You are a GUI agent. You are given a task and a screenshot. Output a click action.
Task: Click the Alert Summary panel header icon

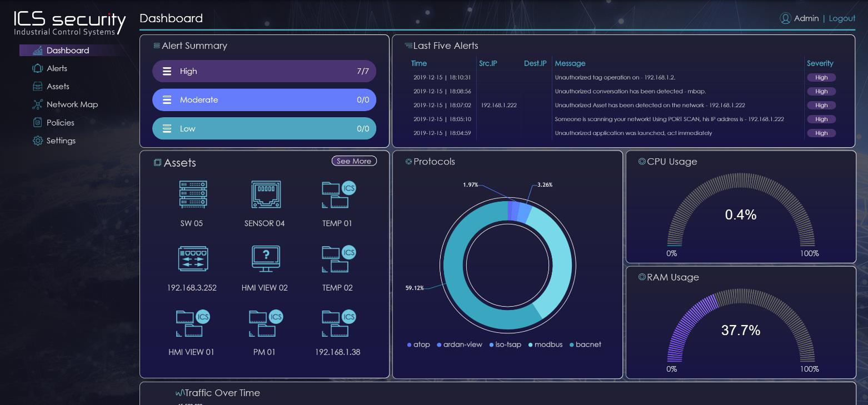(157, 46)
